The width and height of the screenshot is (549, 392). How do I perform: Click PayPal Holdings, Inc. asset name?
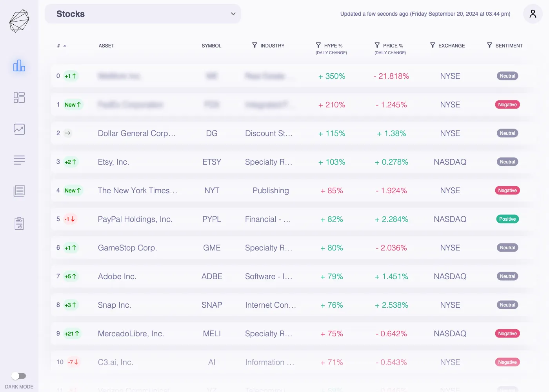[135, 219]
